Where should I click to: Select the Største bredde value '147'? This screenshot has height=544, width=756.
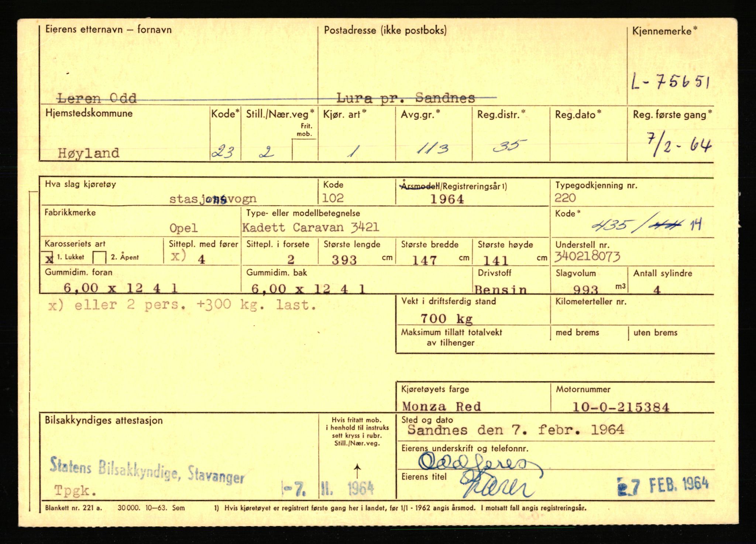425,260
